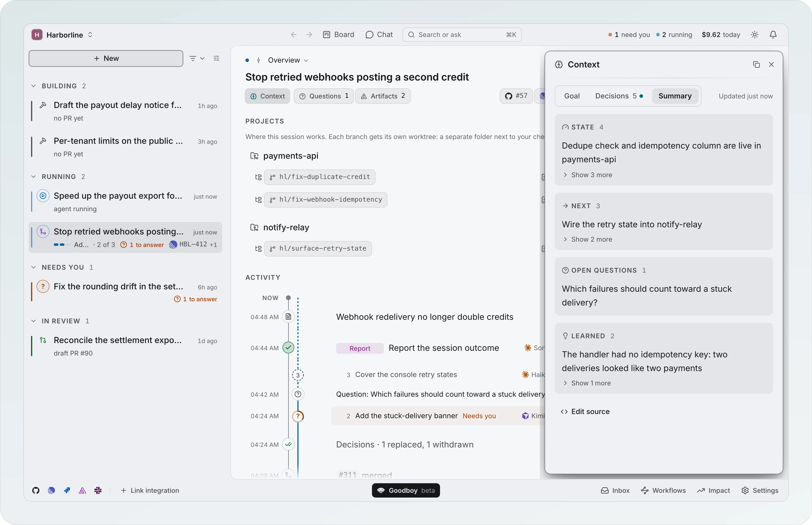
Task: Expand Show 2 more under NEXT
Action: (x=588, y=239)
